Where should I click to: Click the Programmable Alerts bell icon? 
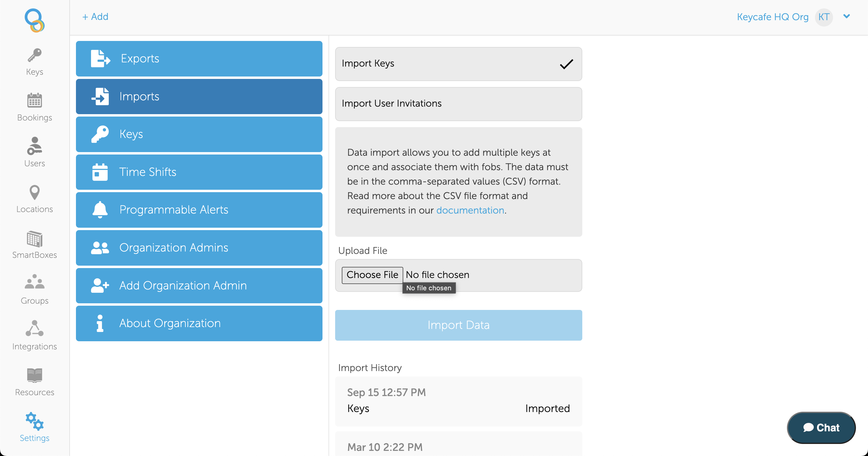(x=100, y=210)
